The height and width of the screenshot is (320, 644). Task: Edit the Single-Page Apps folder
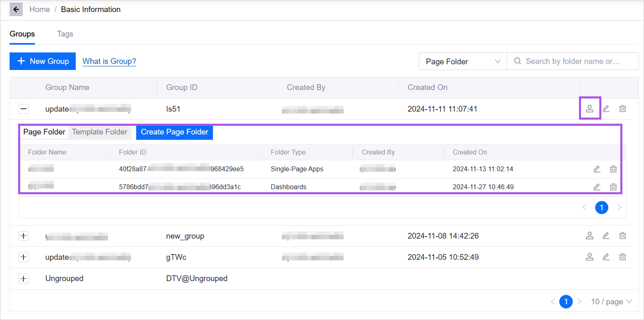click(597, 169)
